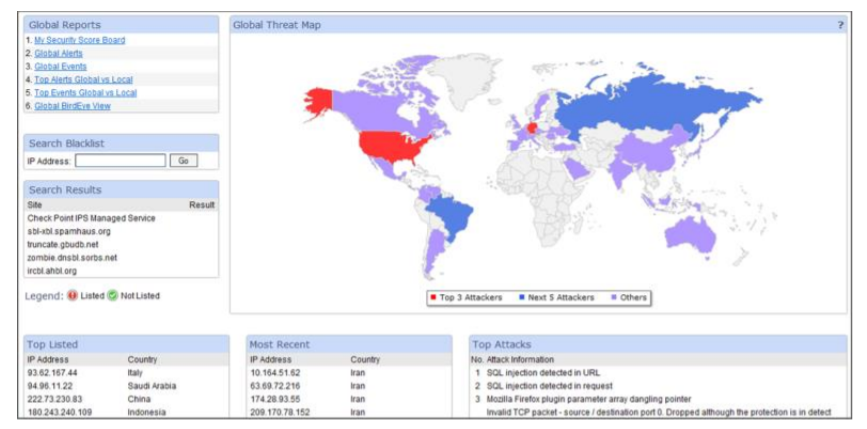The height and width of the screenshot is (429, 867).
Task: Click the green Not Listed legend icon
Action: pos(113,295)
